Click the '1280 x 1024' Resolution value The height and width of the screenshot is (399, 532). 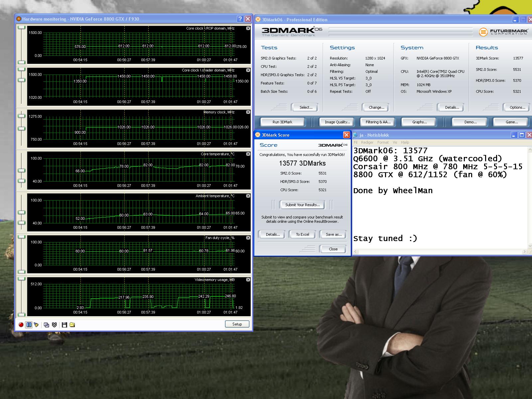[x=375, y=58]
